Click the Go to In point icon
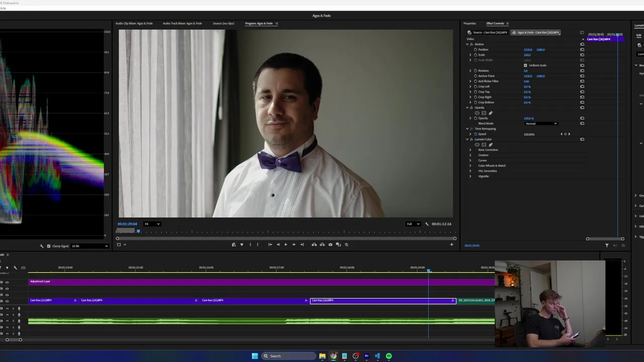The image size is (644, 362). coord(270,245)
